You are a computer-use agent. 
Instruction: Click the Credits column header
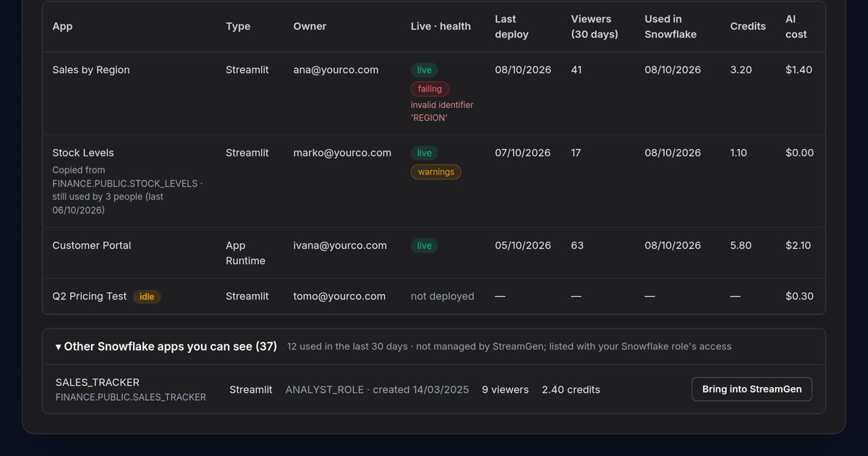pos(748,27)
